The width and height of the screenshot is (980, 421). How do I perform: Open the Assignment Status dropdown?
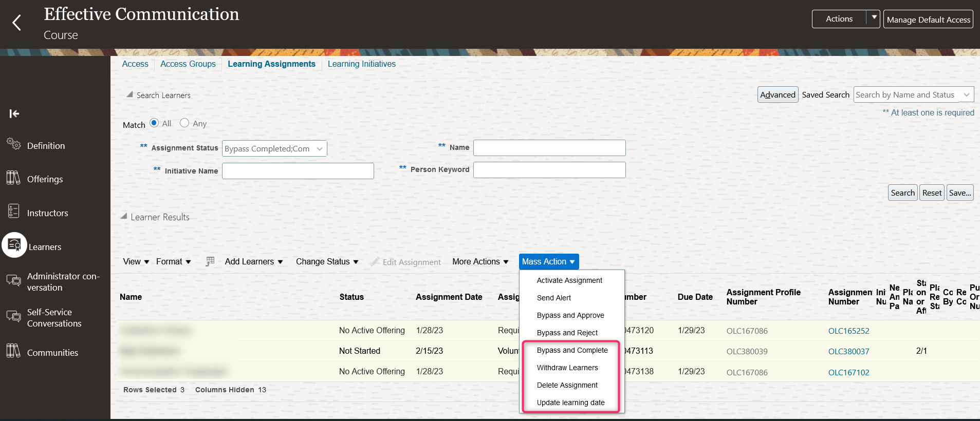coord(274,148)
